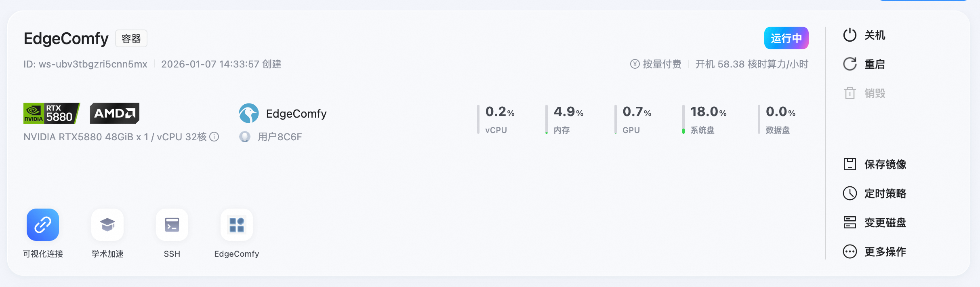The image size is (980, 287).
Task: Click the EdgeComfy project logo
Action: (x=249, y=113)
